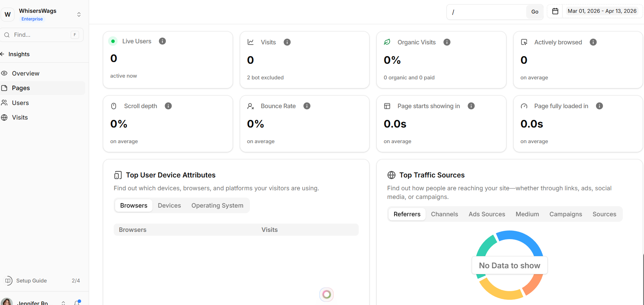Navigate to Overview in the sidebar
The height and width of the screenshot is (305, 644).
26,73
